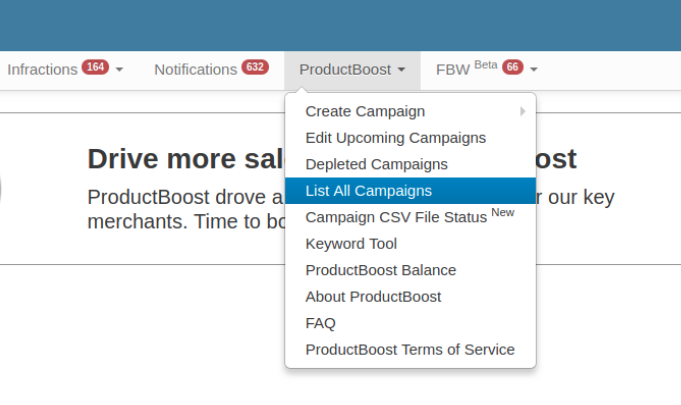View ProductBoost Balance
The height and width of the screenshot is (405, 681).
tap(380, 270)
